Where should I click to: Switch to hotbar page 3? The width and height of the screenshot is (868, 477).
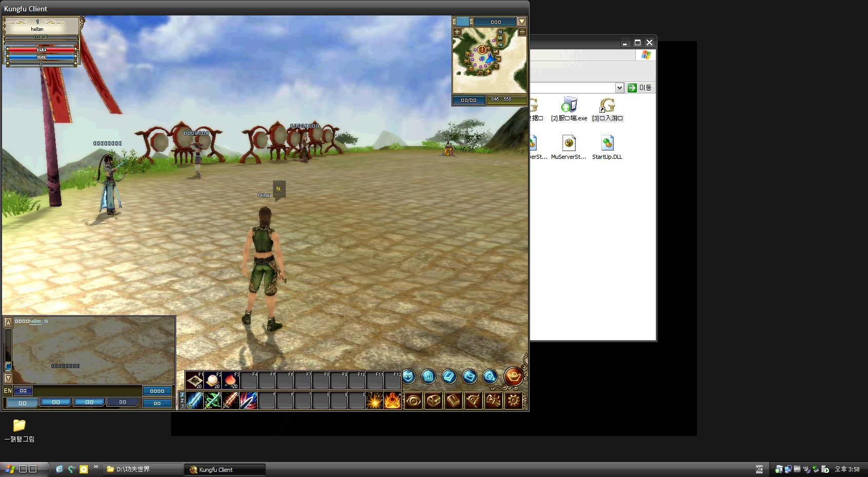click(182, 395)
